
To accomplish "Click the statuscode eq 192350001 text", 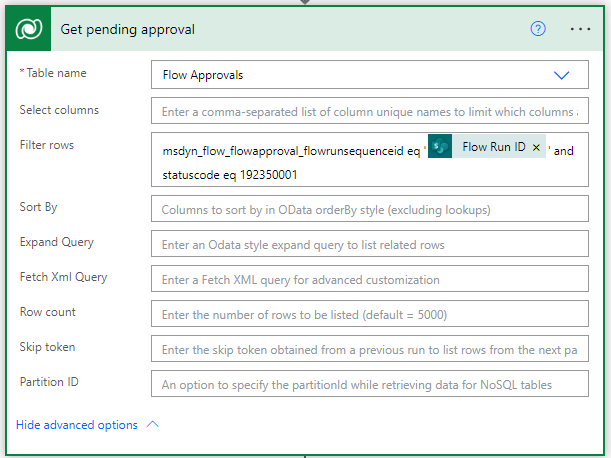I will tap(230, 175).
